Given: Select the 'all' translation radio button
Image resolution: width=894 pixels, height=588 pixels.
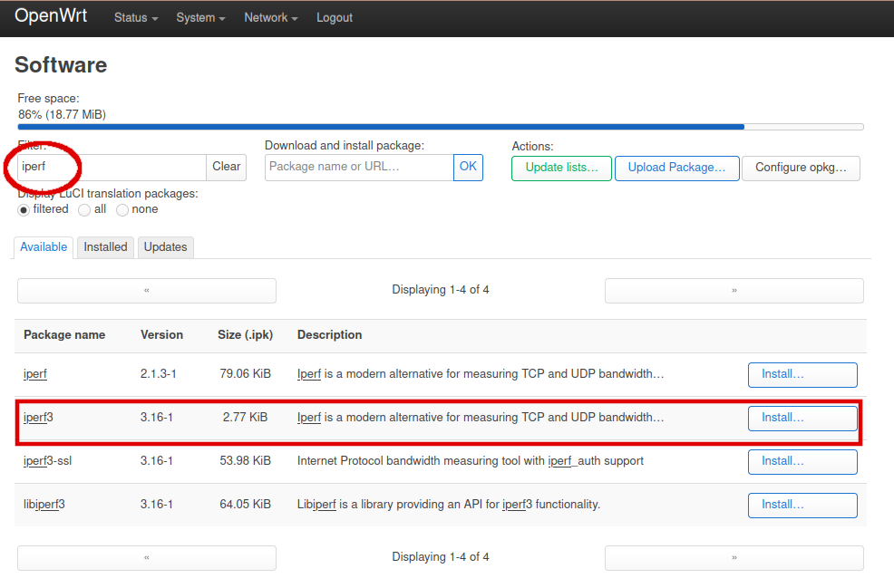Looking at the screenshot, I should coord(84,209).
